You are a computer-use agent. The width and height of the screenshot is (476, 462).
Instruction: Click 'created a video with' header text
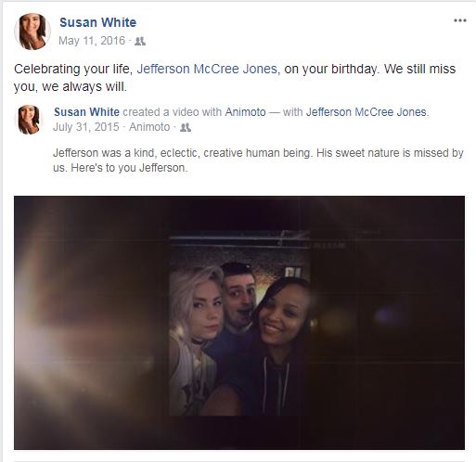tap(173, 112)
